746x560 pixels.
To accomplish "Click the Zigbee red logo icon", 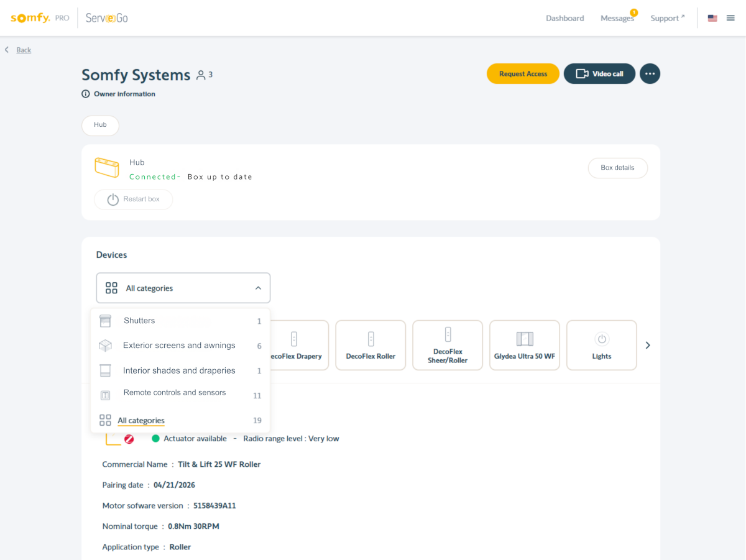I will [x=129, y=439].
